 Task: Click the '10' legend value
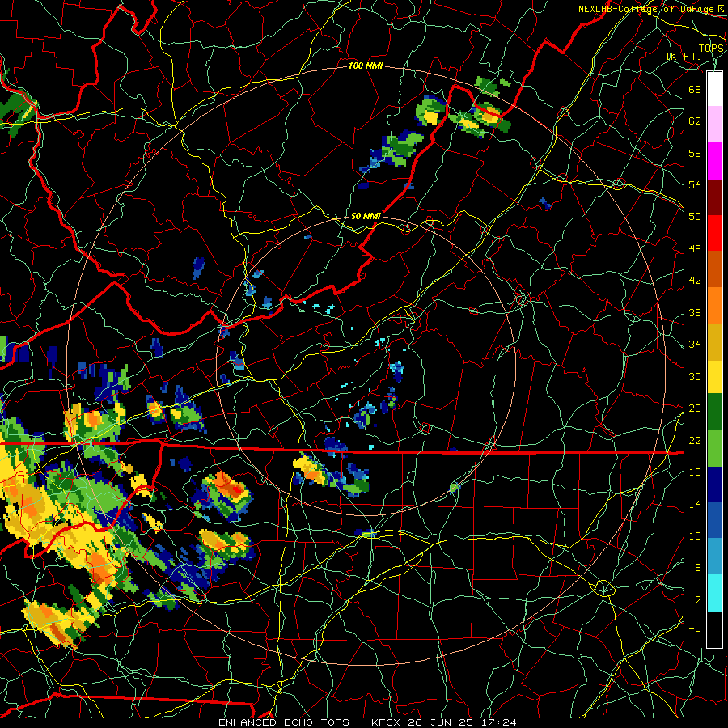[695, 535]
